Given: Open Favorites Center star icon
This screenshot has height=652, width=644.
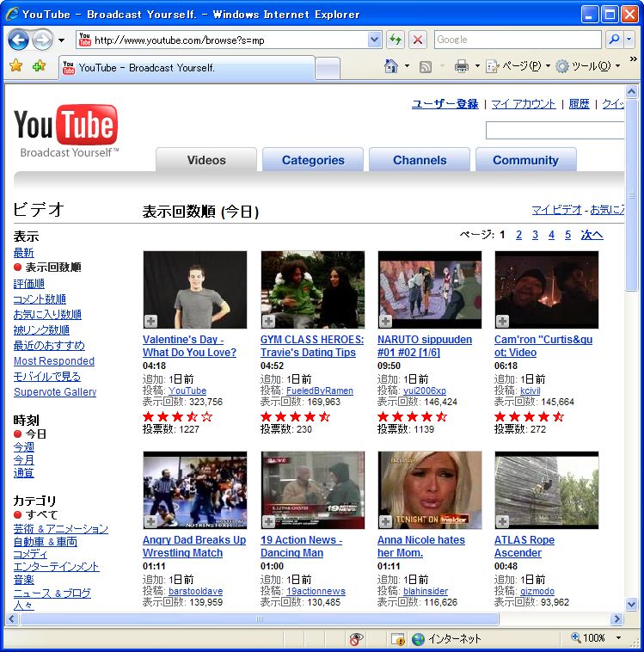Looking at the screenshot, I should click(x=15, y=65).
